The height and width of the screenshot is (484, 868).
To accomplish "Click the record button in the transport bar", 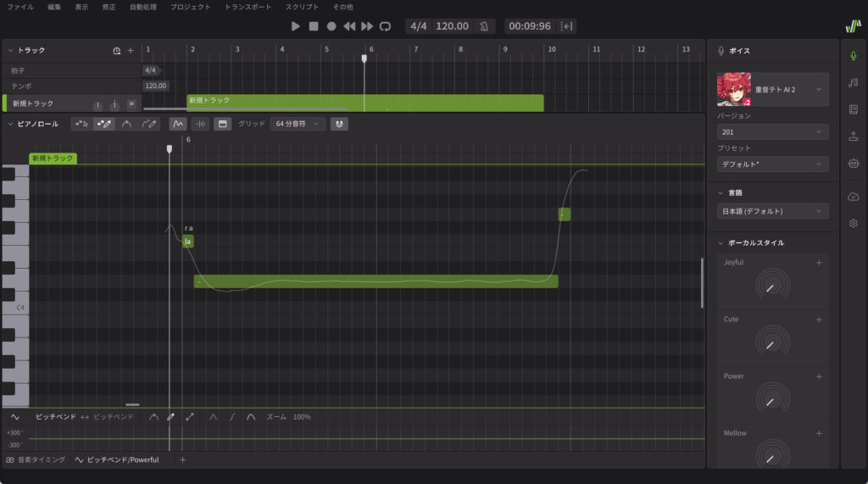I will click(331, 26).
